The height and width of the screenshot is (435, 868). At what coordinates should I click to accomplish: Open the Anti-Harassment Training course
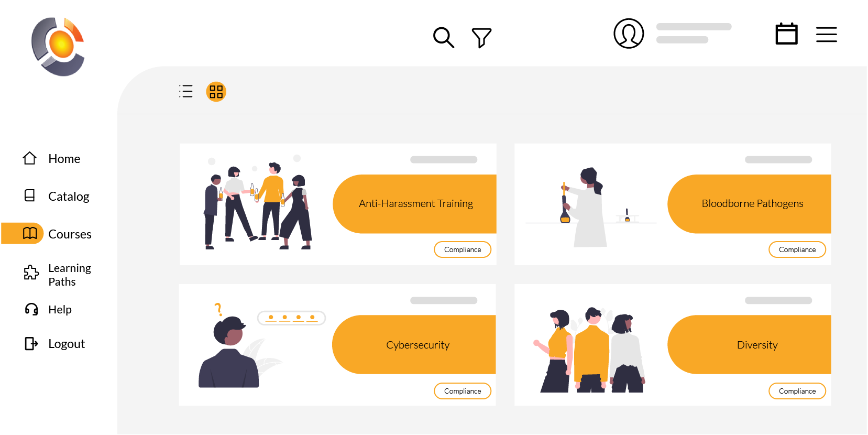pyautogui.click(x=415, y=204)
